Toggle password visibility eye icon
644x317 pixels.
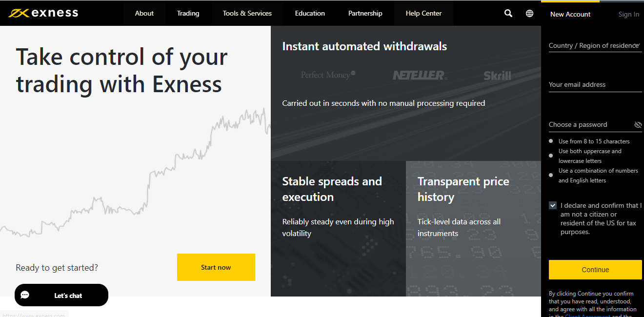pos(638,125)
